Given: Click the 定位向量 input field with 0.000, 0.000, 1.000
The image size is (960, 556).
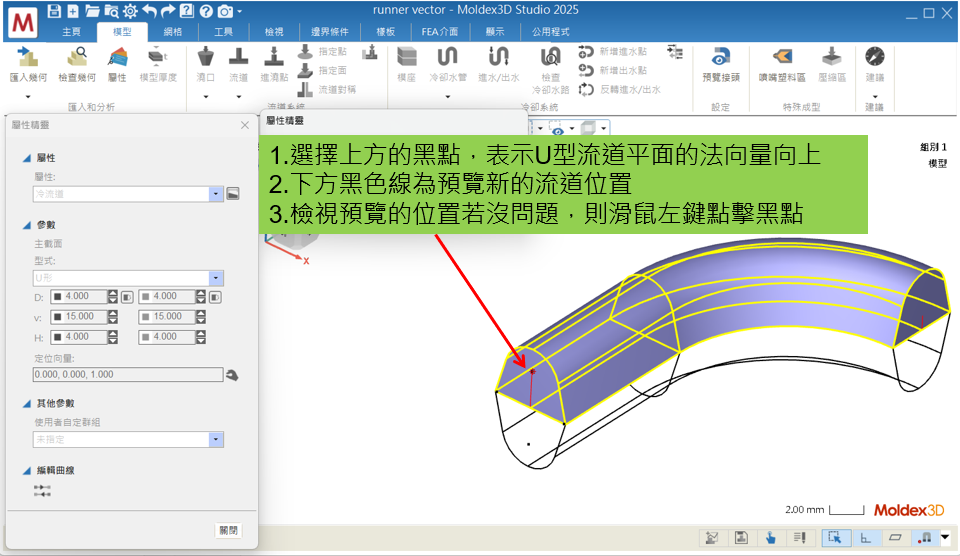Looking at the screenshot, I should tap(127, 375).
